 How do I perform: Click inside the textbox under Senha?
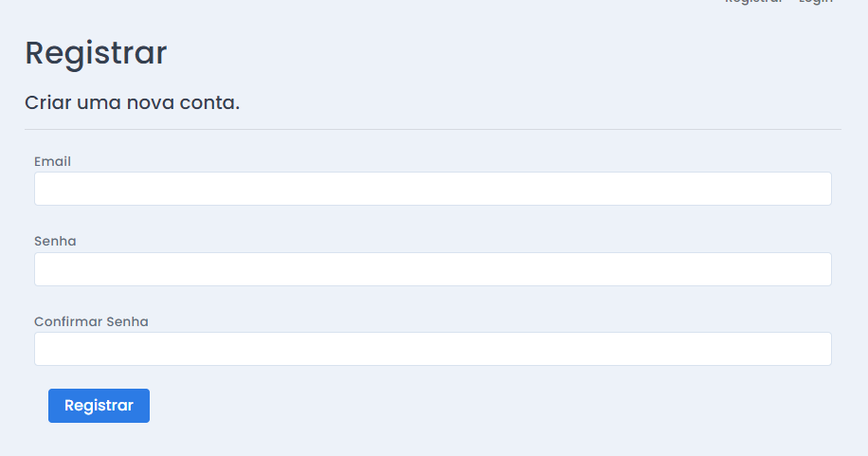(432, 269)
